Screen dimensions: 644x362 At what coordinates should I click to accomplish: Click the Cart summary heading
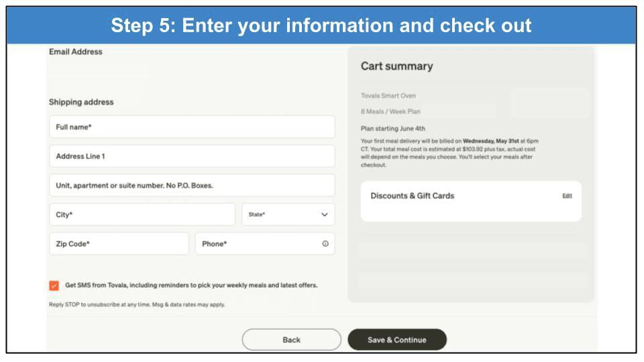pos(396,66)
